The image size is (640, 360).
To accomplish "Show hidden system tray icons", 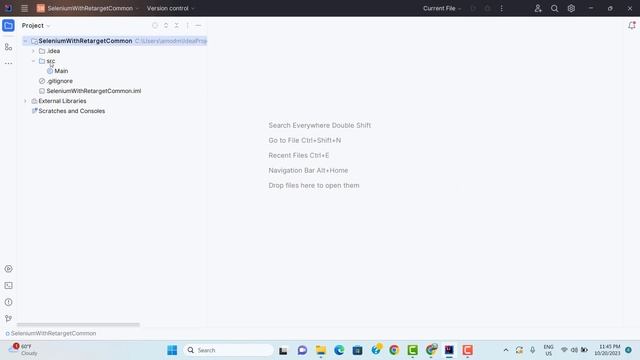I will [506, 350].
